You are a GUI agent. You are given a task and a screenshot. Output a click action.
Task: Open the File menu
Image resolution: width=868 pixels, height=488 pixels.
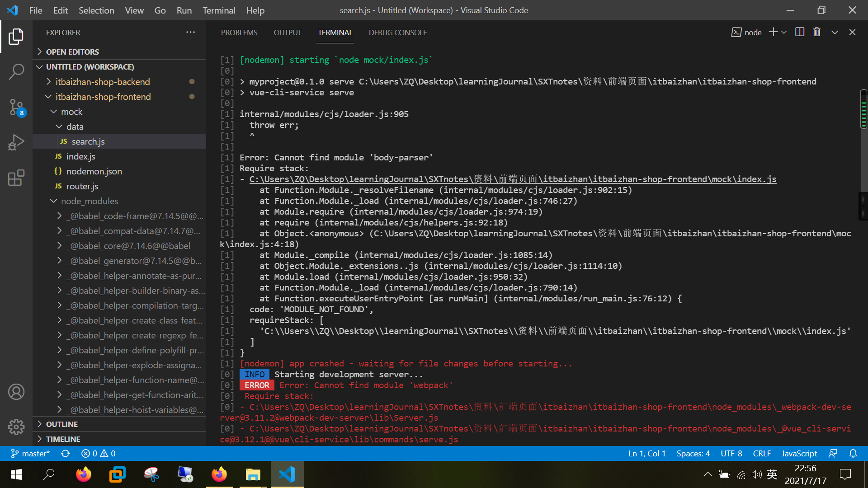click(36, 10)
